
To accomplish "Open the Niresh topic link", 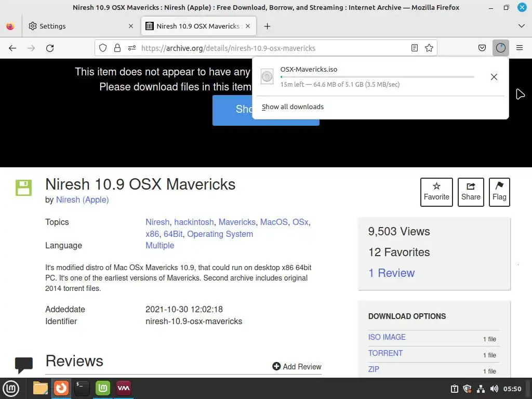I will [157, 222].
